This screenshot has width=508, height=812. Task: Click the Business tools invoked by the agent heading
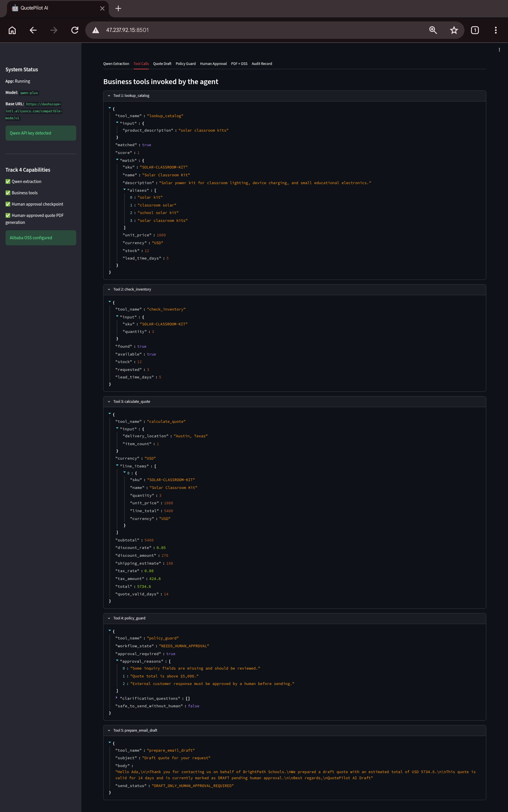click(x=161, y=82)
